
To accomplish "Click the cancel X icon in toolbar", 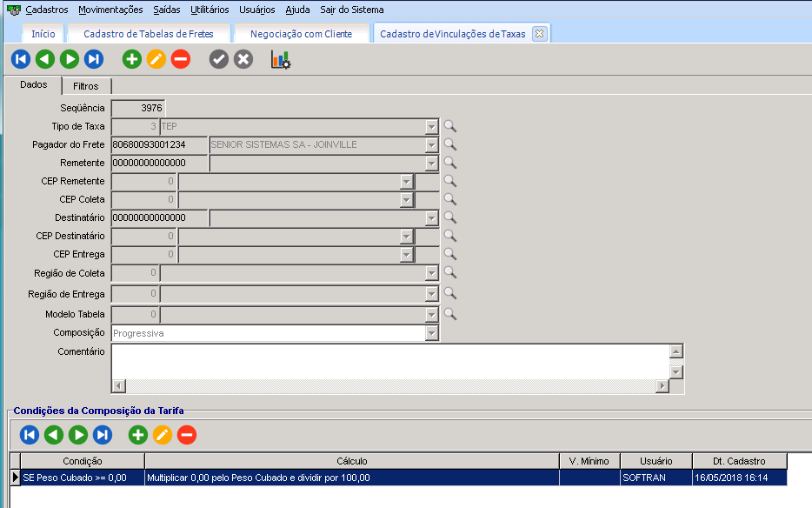I will click(x=243, y=59).
